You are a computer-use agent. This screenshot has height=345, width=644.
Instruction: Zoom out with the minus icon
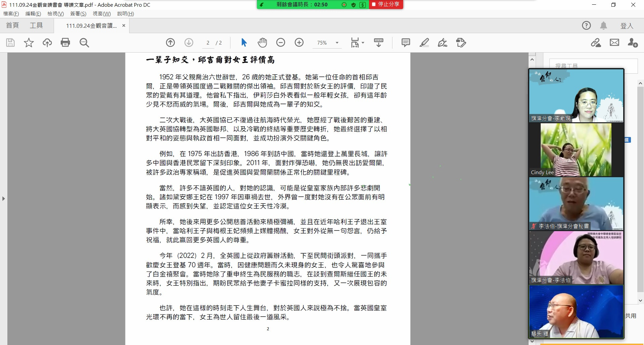281,43
